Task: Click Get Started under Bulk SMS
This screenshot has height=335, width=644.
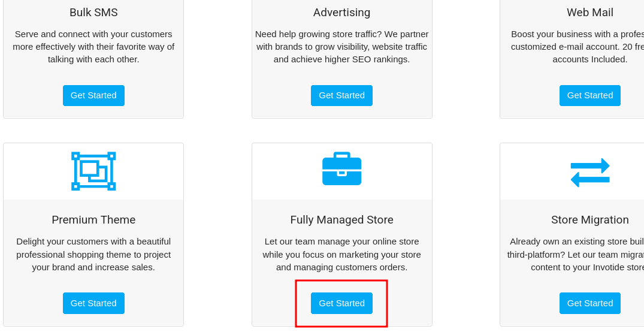Action: tap(93, 95)
